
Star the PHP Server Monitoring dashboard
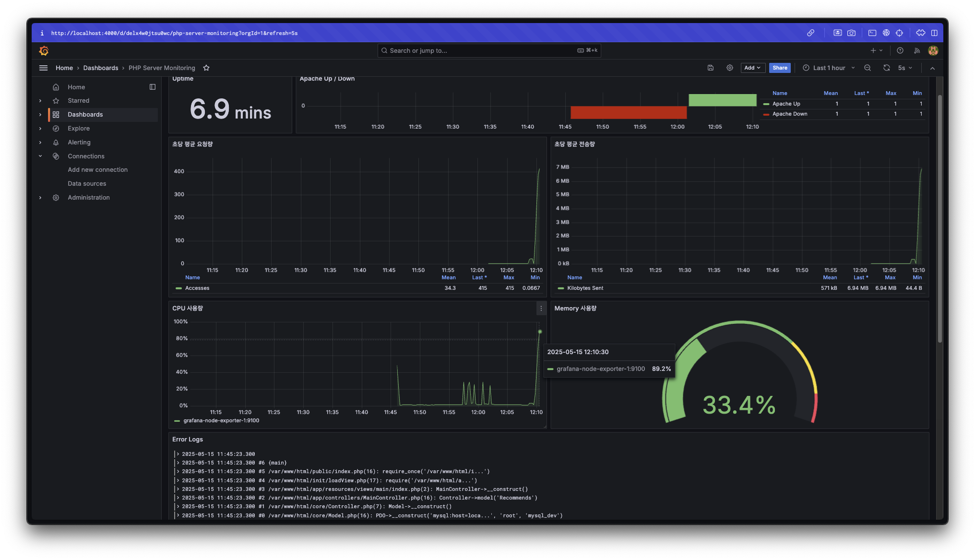206,68
